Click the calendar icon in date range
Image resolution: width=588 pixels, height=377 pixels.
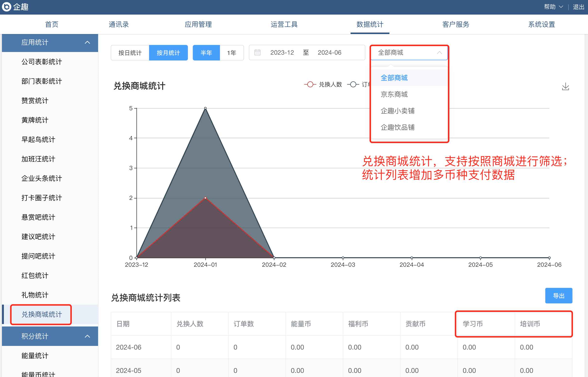click(x=257, y=52)
